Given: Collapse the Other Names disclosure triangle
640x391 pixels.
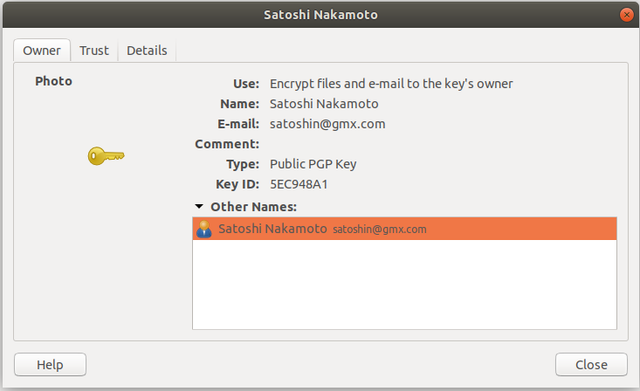Looking at the screenshot, I should pos(199,207).
